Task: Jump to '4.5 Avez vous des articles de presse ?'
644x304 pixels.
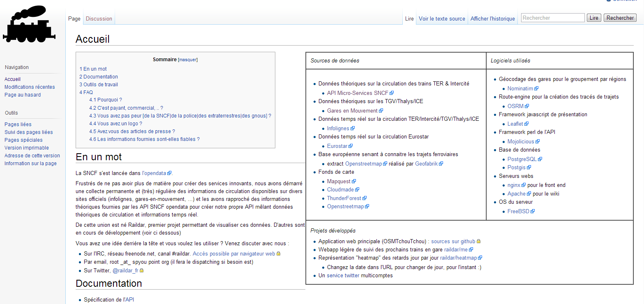Action: point(132,131)
